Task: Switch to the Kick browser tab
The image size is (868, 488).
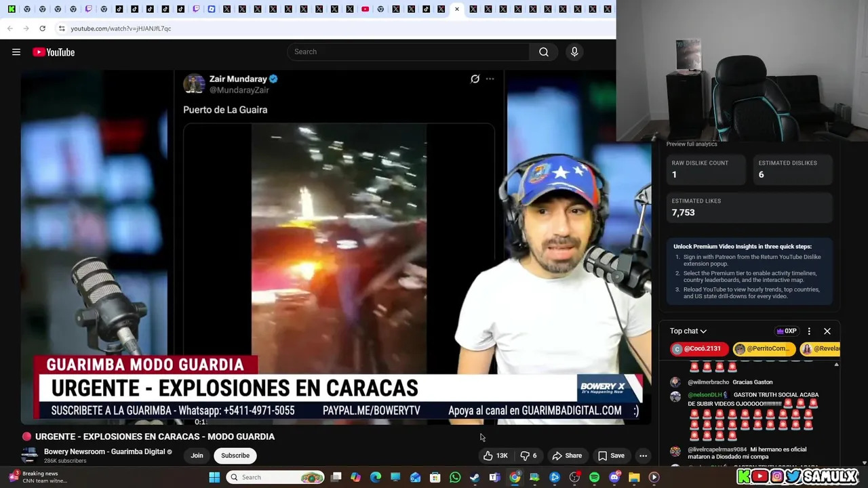Action: [12, 9]
